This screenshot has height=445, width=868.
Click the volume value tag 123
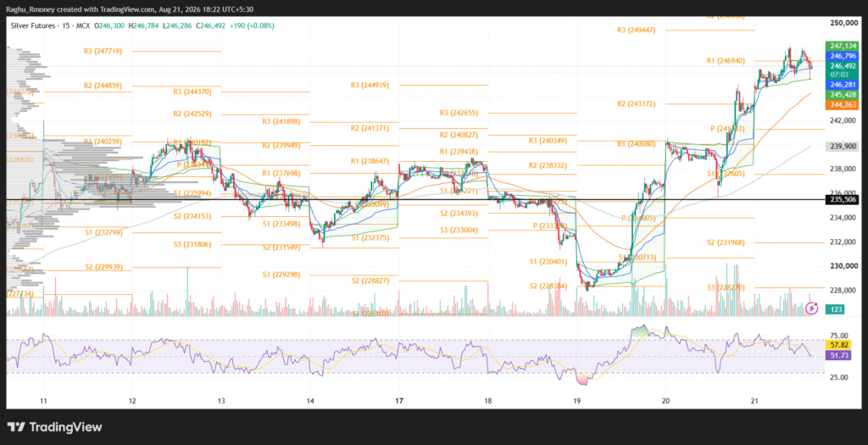tap(835, 309)
